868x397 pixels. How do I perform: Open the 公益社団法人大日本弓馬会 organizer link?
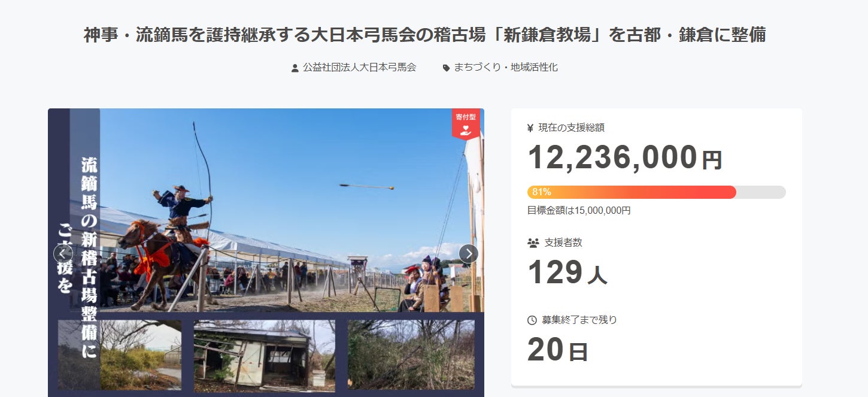click(x=359, y=68)
